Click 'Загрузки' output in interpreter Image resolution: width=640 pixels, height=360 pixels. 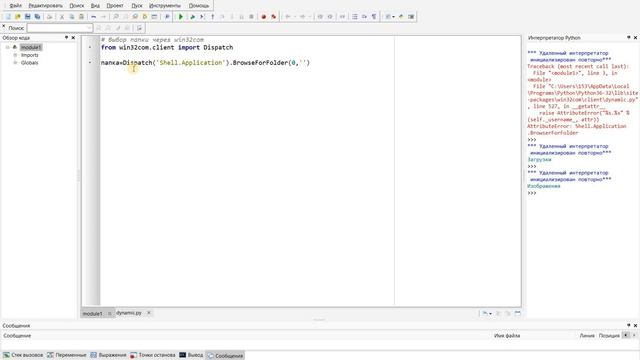point(539,160)
